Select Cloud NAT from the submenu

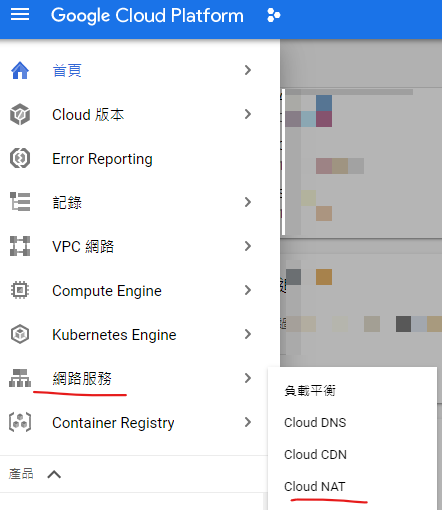pos(314,486)
